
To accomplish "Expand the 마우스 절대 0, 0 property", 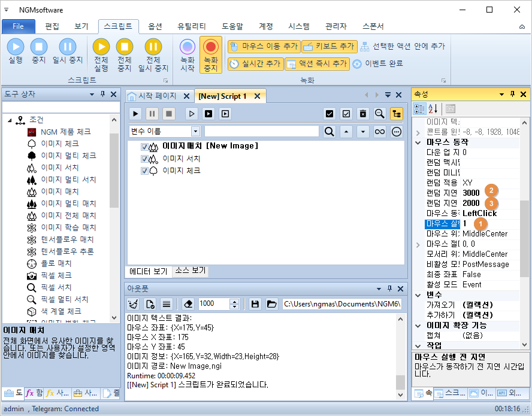I will click(x=418, y=244).
